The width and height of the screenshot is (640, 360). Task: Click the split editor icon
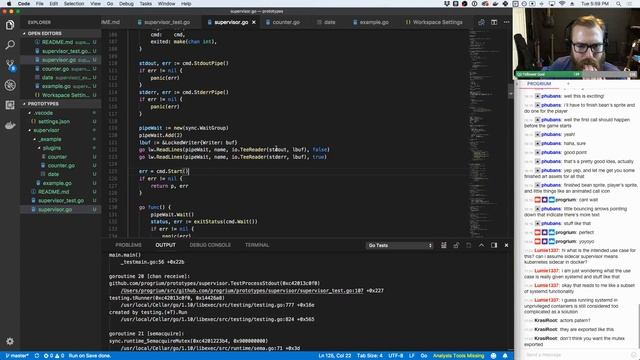[x=494, y=22]
